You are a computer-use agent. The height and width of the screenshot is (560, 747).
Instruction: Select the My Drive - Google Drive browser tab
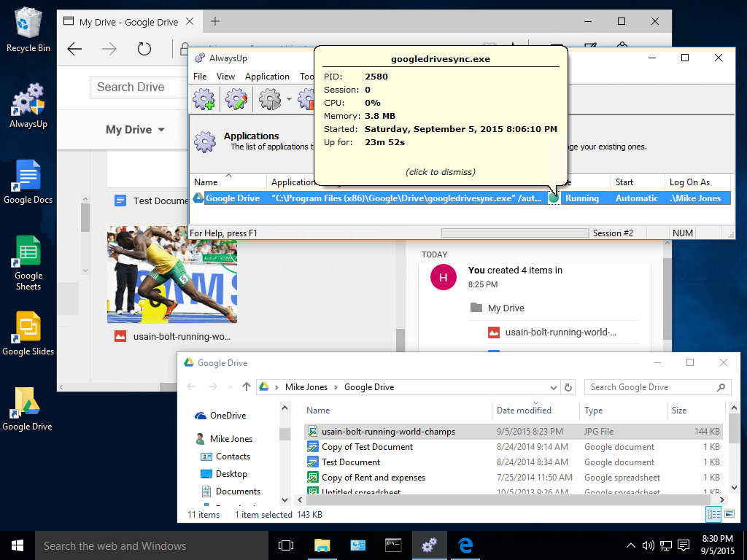pyautogui.click(x=128, y=22)
